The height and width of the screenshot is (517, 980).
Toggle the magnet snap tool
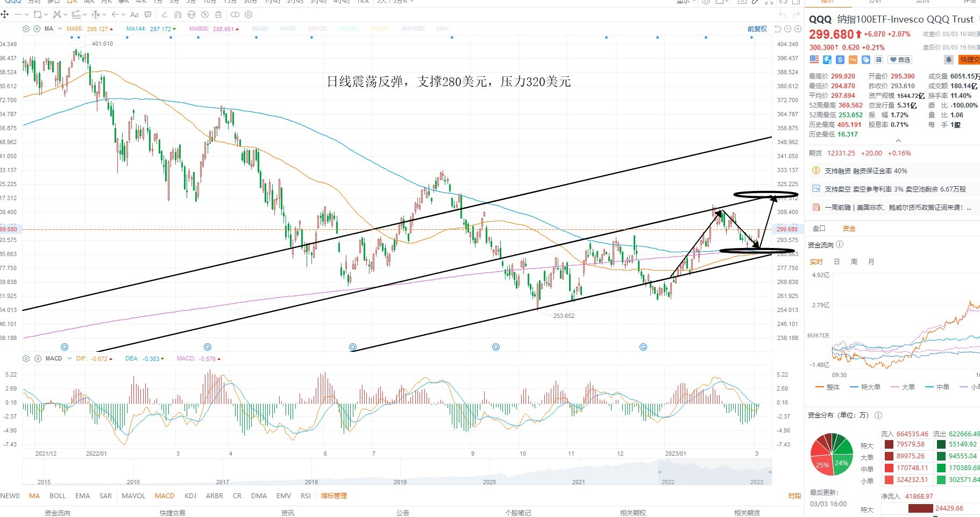(x=178, y=15)
